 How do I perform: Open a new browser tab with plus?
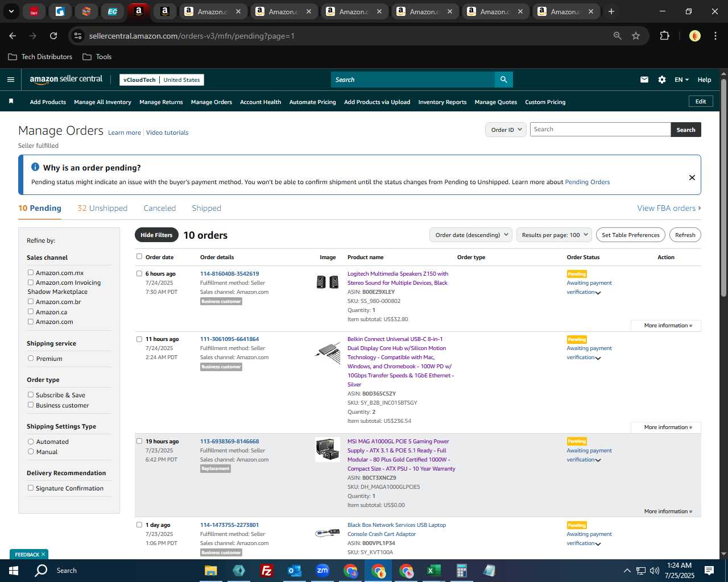[x=611, y=11]
